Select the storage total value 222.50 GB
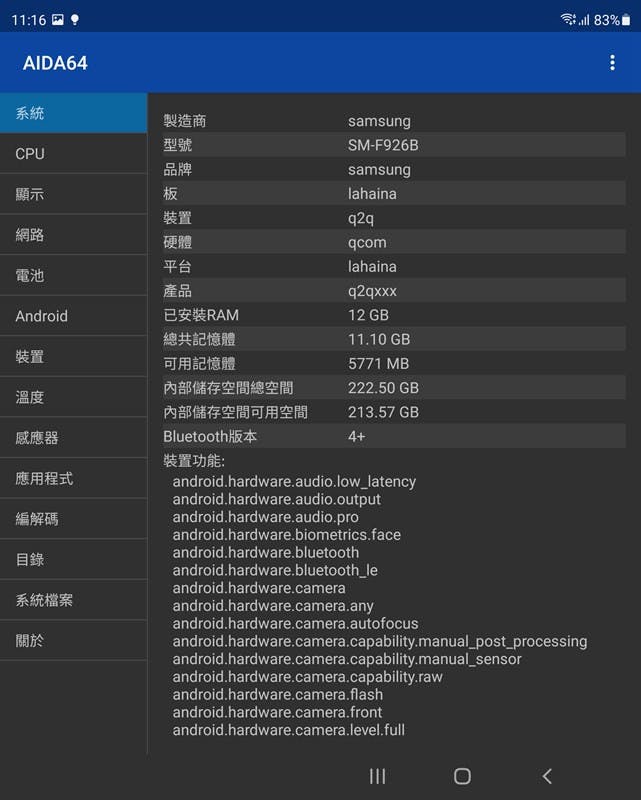Image resolution: width=641 pixels, height=800 pixels. click(383, 388)
